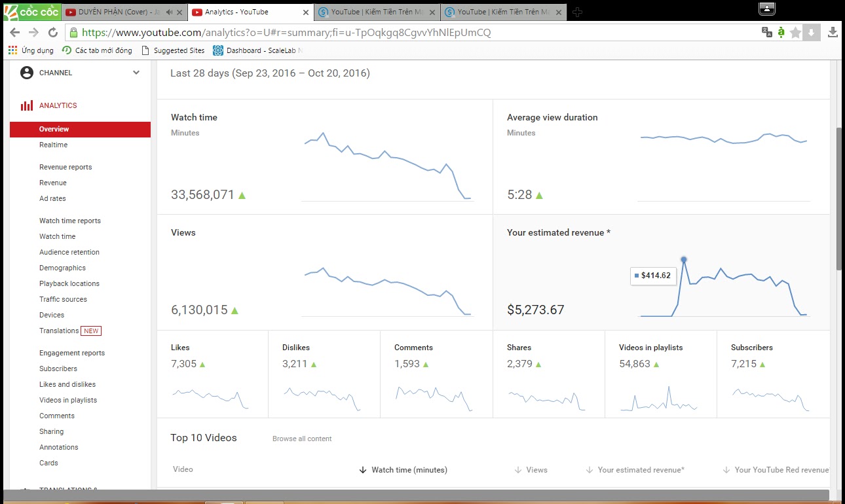Click the user profile icon in the title bar
Screen dimensions: 845x504
coord(767,9)
